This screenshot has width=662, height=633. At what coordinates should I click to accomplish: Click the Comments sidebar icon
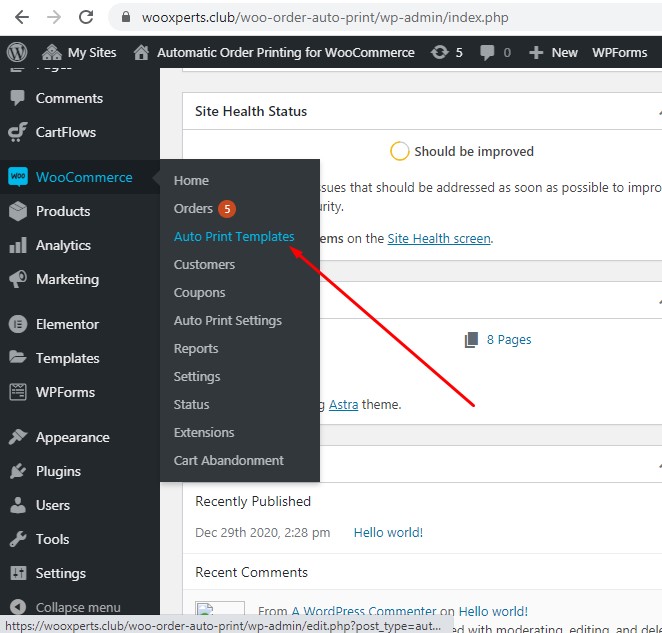(17, 98)
